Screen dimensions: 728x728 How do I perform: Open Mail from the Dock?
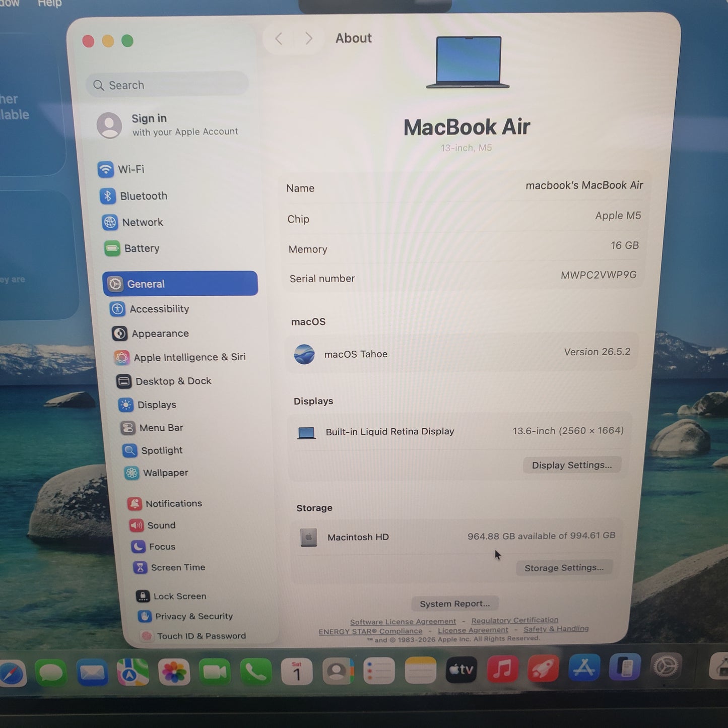pos(92,673)
